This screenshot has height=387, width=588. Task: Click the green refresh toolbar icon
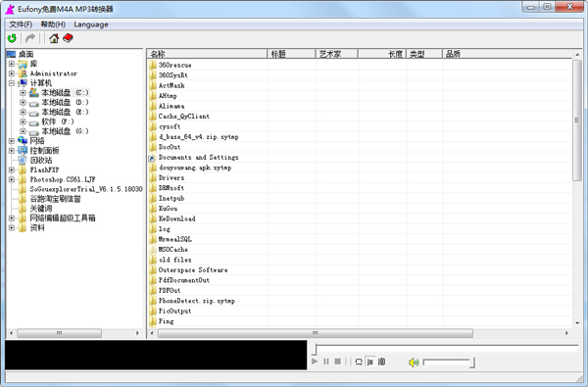coord(12,38)
